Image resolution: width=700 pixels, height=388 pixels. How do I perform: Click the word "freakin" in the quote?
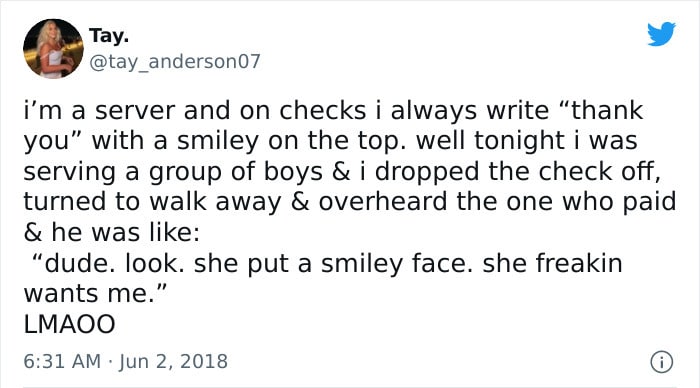[x=579, y=263]
